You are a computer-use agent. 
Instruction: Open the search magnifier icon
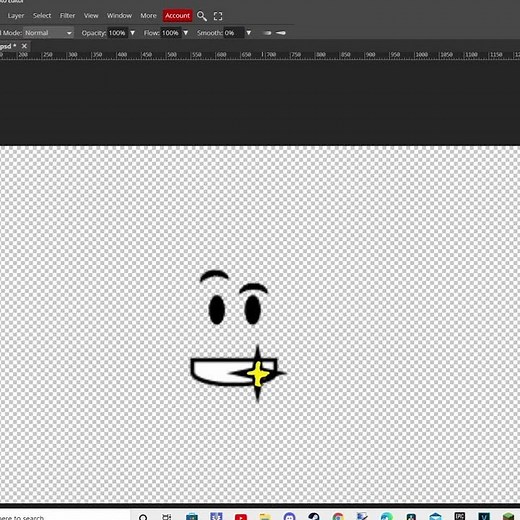coord(202,16)
